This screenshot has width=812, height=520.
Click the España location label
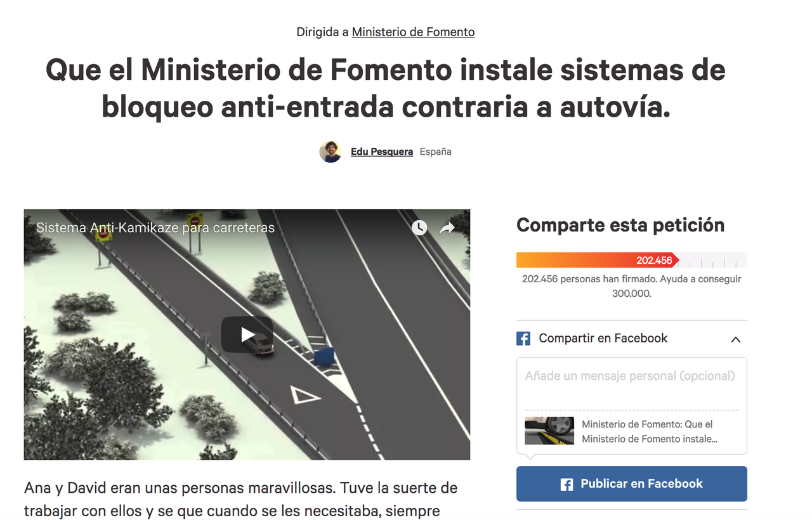point(436,152)
